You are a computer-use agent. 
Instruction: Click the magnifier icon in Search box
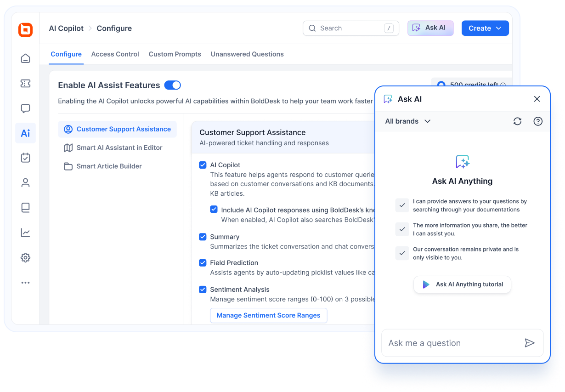click(x=312, y=28)
